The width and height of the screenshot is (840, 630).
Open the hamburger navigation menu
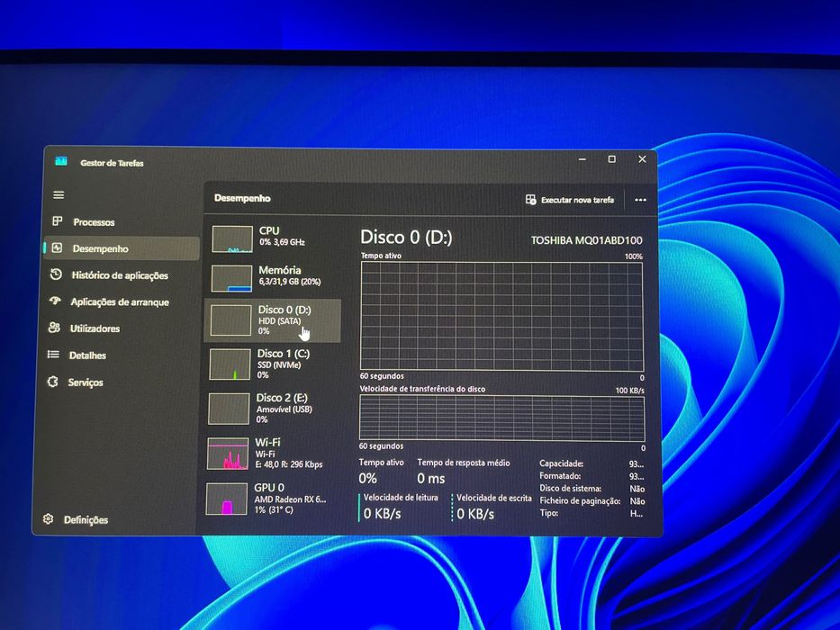pyautogui.click(x=59, y=195)
